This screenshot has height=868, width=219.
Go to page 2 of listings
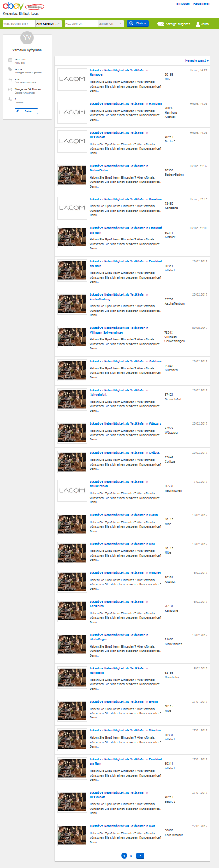coord(131,856)
